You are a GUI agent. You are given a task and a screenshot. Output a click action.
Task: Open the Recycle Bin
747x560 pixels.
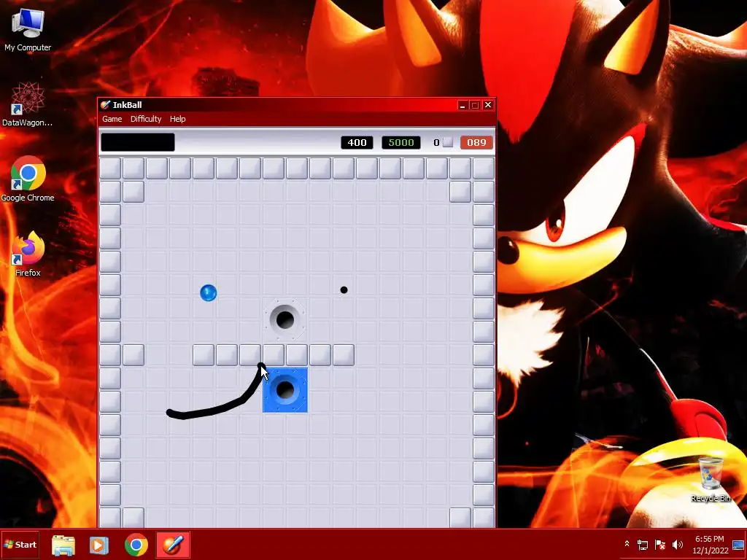click(x=711, y=479)
